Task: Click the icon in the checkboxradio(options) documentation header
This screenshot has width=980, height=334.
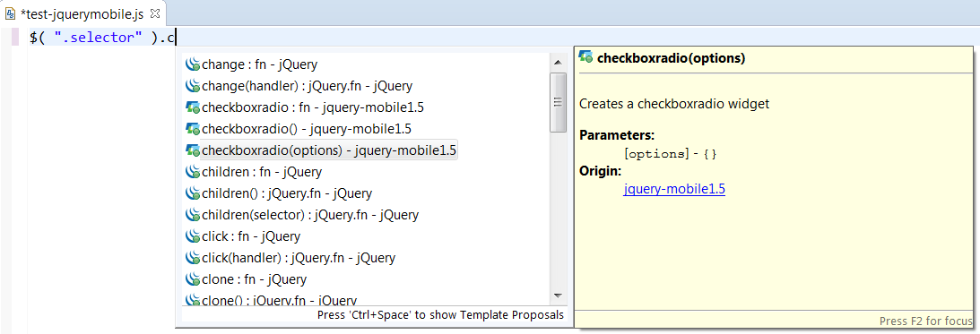Action: [x=586, y=57]
